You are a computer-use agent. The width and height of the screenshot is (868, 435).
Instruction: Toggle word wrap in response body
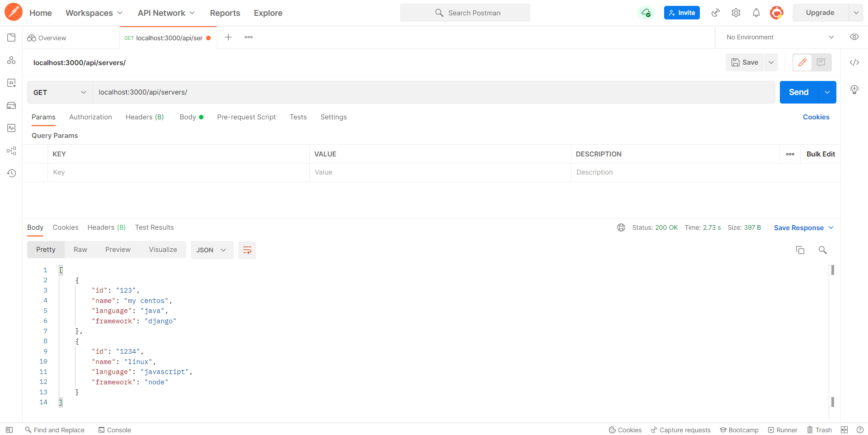pos(247,250)
